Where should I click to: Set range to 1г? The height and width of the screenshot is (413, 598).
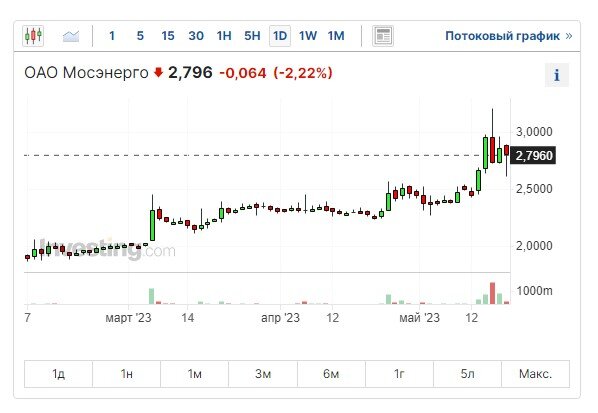(x=399, y=374)
